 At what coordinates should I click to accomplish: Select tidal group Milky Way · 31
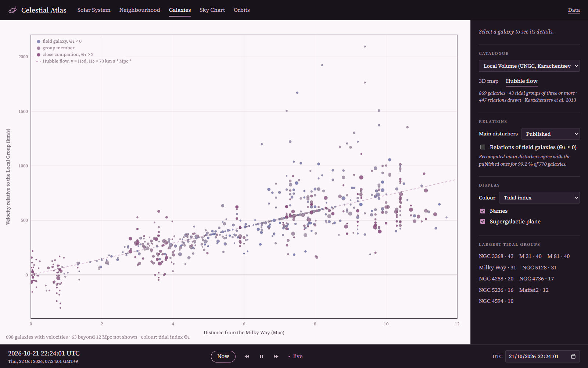click(x=498, y=268)
